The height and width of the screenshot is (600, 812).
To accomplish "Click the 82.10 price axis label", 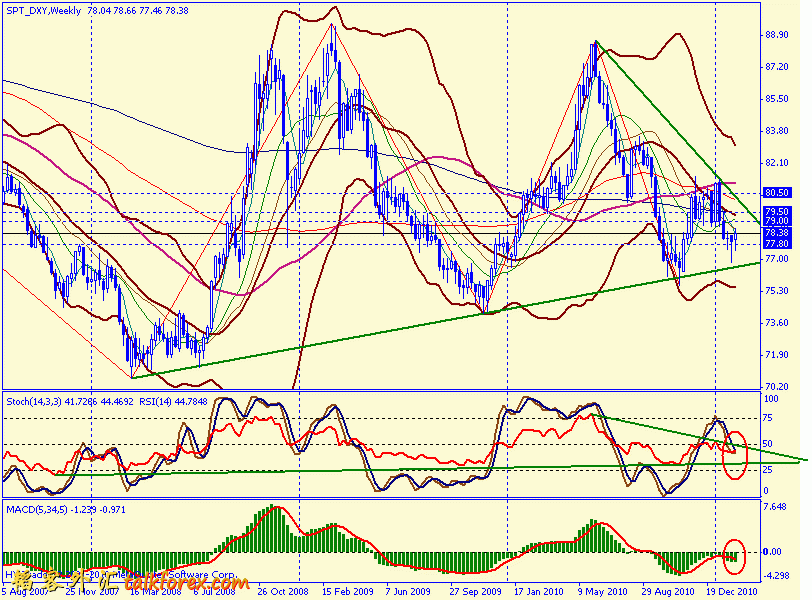I will tap(776, 163).
